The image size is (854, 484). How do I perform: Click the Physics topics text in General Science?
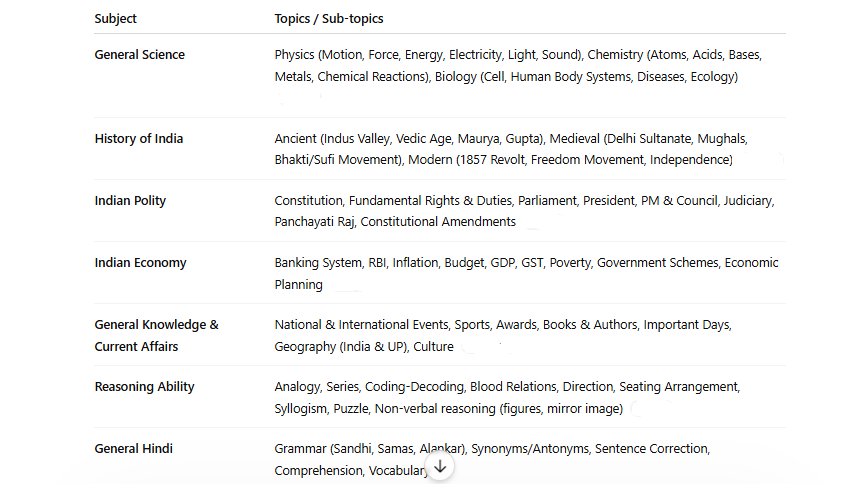pos(429,54)
